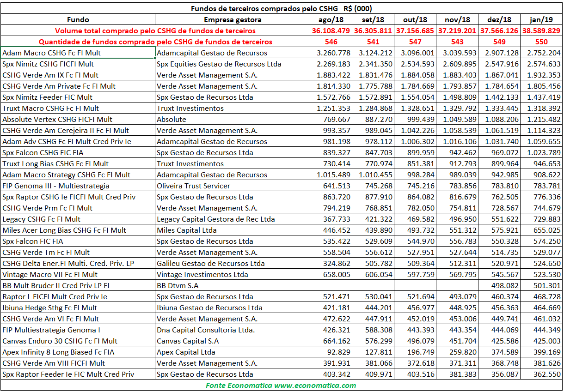Select the 'Empresa gestora' column header

[x=233, y=20]
